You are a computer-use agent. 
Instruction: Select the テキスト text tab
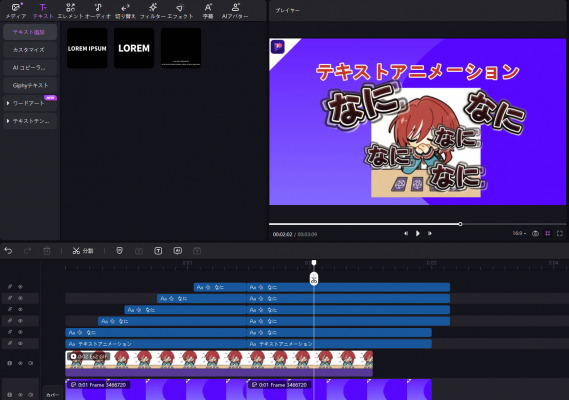tap(43, 11)
